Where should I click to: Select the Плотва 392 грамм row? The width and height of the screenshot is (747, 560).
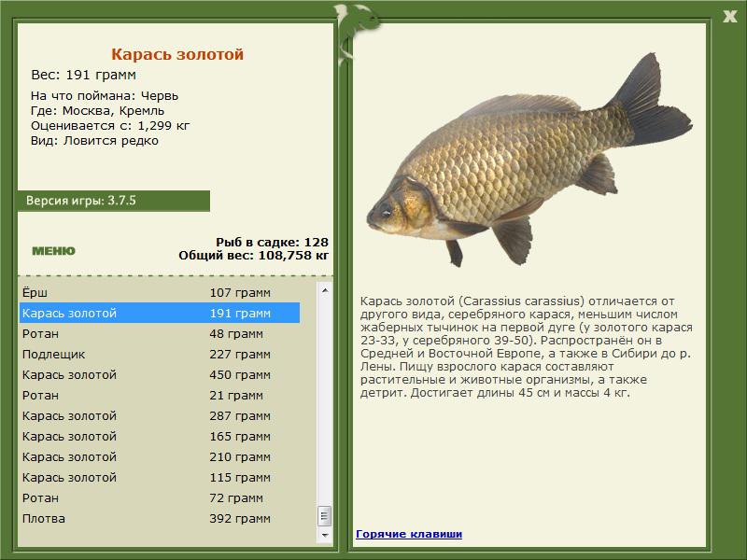[160, 518]
